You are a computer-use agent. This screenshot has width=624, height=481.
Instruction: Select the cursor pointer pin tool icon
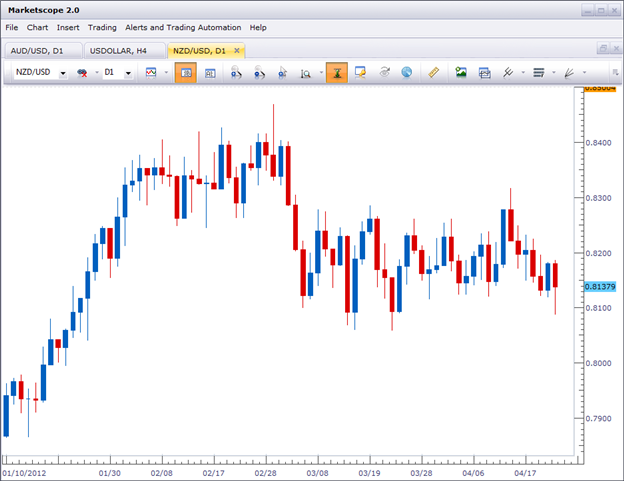pos(283,72)
